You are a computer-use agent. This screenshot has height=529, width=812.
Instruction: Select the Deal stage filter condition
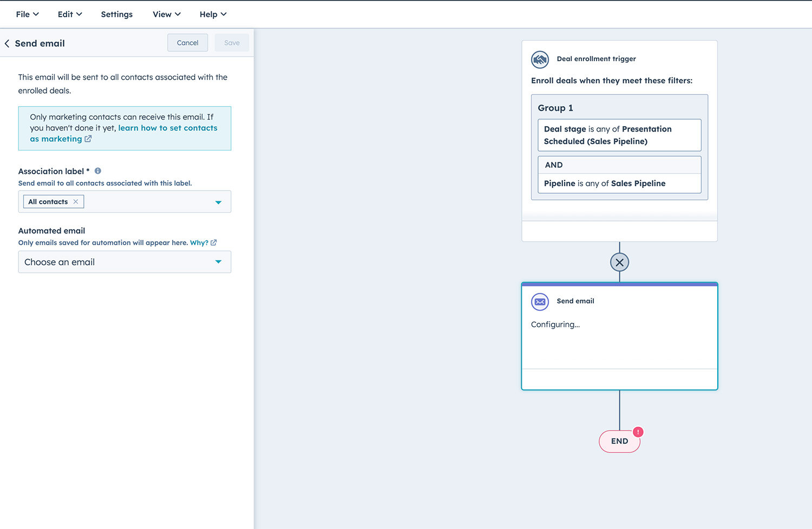pyautogui.click(x=619, y=135)
